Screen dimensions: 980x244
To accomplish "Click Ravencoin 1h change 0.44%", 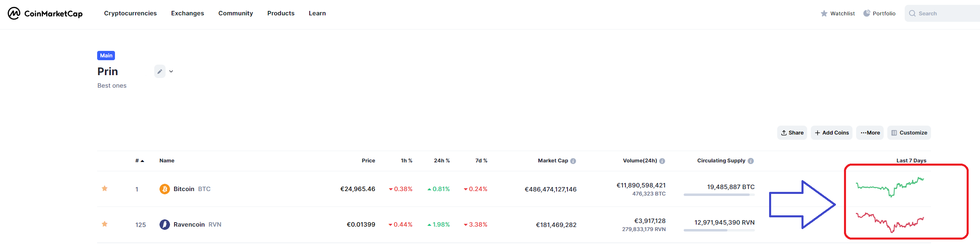I will tap(401, 225).
